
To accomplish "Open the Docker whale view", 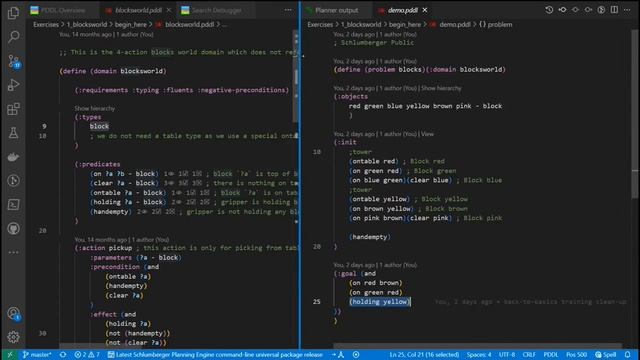I will point(13,157).
